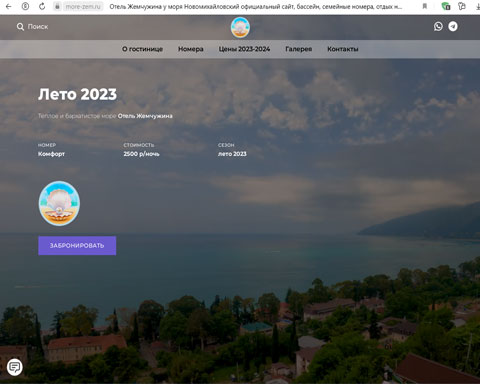Go home via the pearl logo in header
Screen dimensions: 480x384
pos(240,27)
